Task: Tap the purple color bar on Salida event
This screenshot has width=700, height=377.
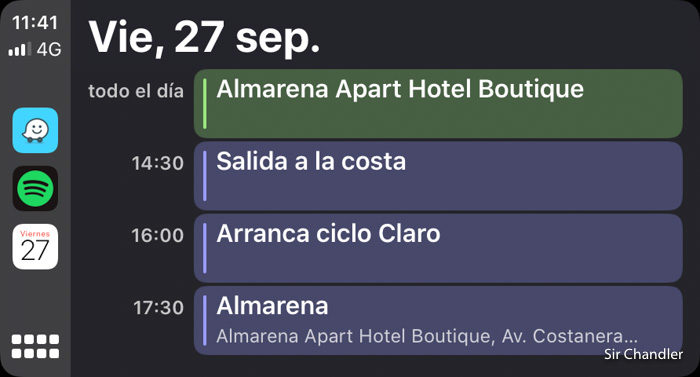Action: (204, 176)
